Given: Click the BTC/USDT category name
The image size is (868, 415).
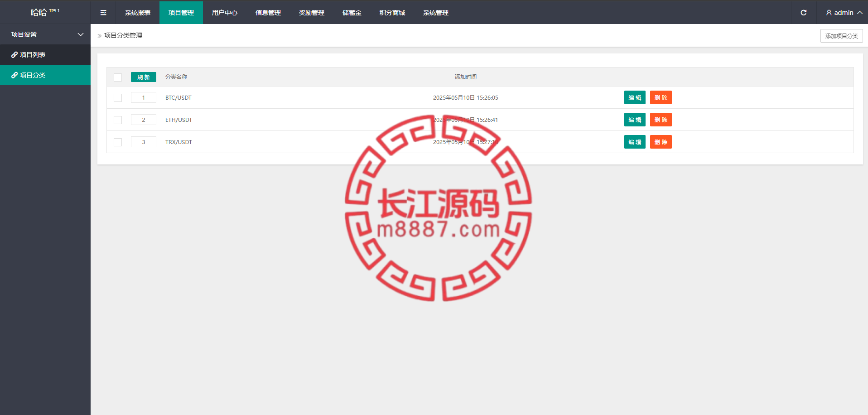Looking at the screenshot, I should (x=178, y=97).
